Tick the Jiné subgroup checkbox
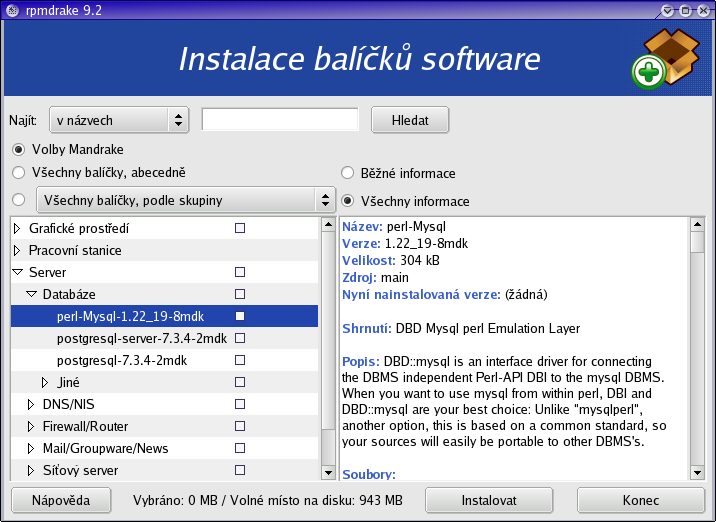Viewport: 716px width, 522px height. (240, 382)
